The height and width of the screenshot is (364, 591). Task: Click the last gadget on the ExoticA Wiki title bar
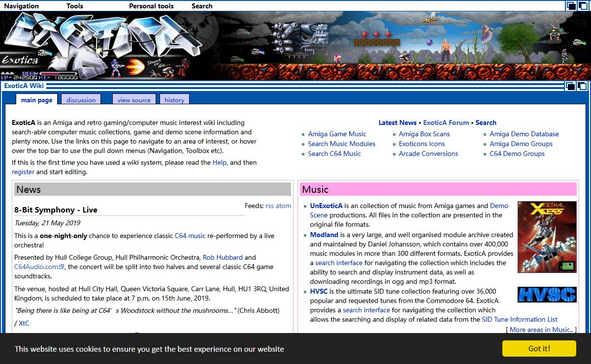[x=582, y=86]
